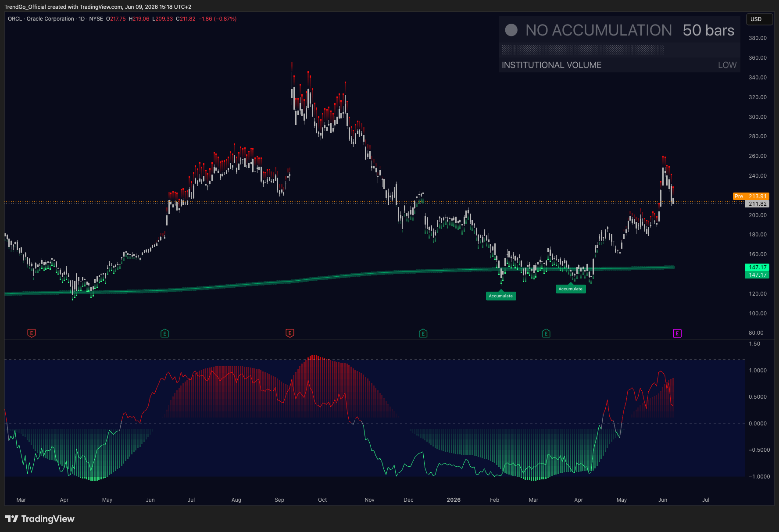Click the NO ACCUMULATION status text
Image resolution: width=779 pixels, height=532 pixels.
pyautogui.click(x=599, y=30)
